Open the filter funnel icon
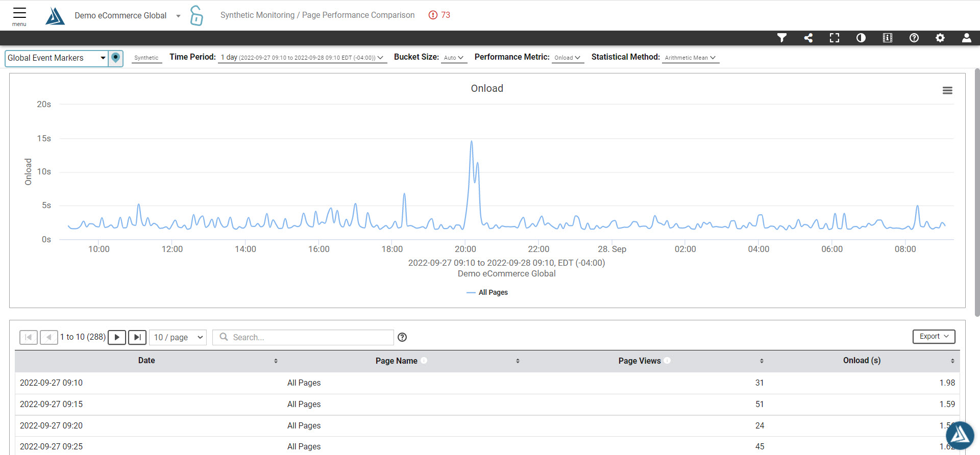Screen dimensions: 980x455 tap(782, 38)
